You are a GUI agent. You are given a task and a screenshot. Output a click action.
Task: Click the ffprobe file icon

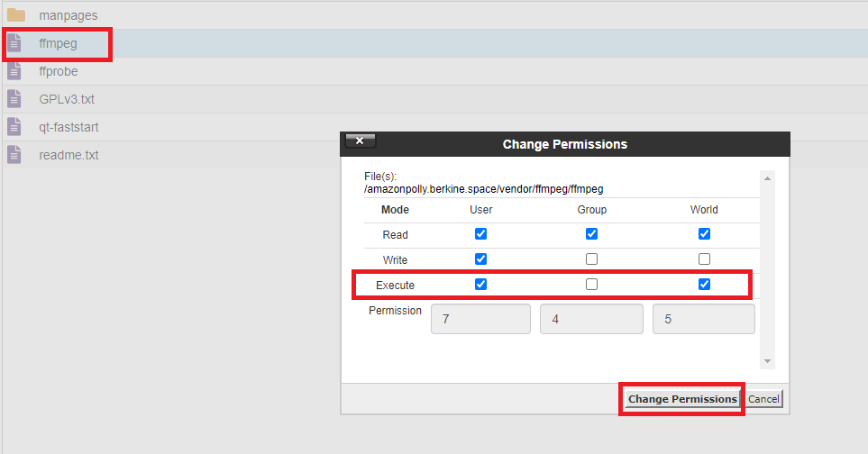tap(14, 71)
